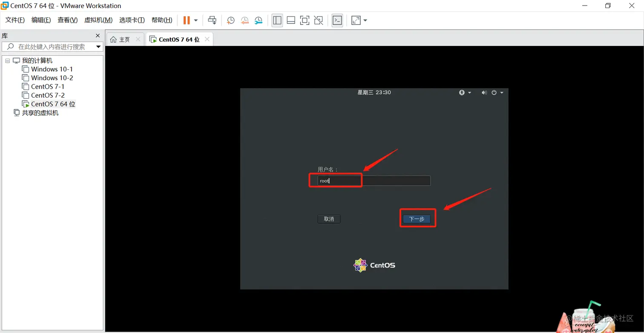Select CentOS 7 64 位 in the library

[53, 104]
